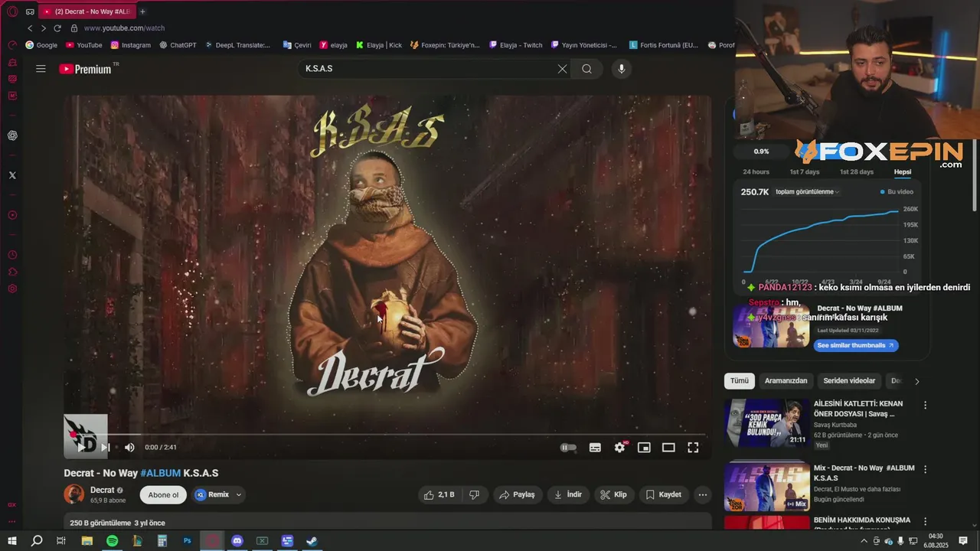980x551 pixels.
Task: Open the Remix button
Action: click(211, 495)
